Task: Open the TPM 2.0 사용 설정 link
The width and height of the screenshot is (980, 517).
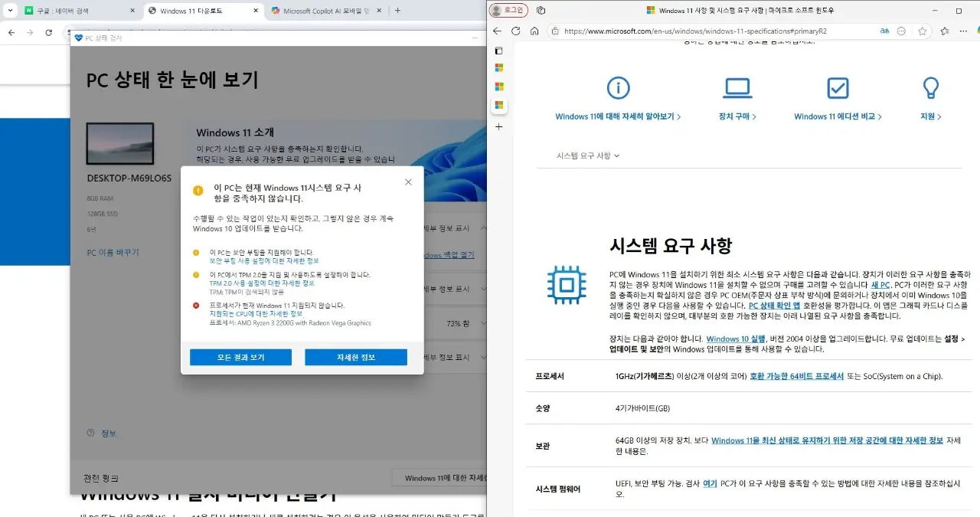Action: coord(262,283)
